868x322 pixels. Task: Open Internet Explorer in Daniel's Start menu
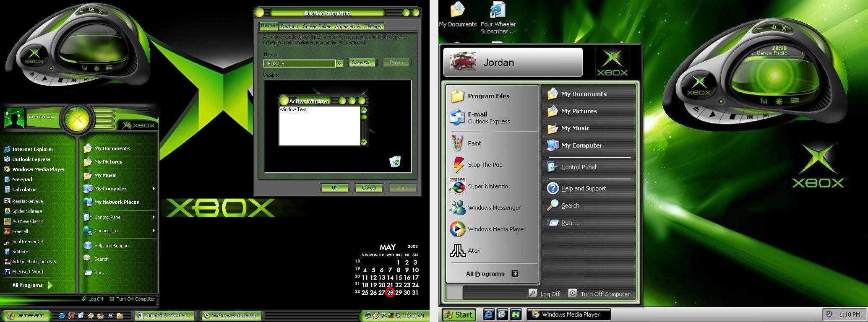pos(29,149)
